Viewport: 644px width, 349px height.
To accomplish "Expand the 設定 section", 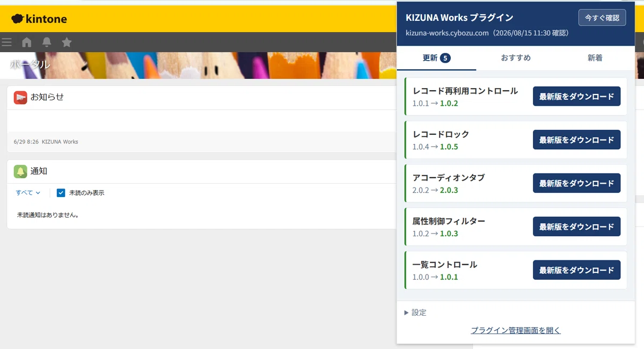I will (x=415, y=312).
